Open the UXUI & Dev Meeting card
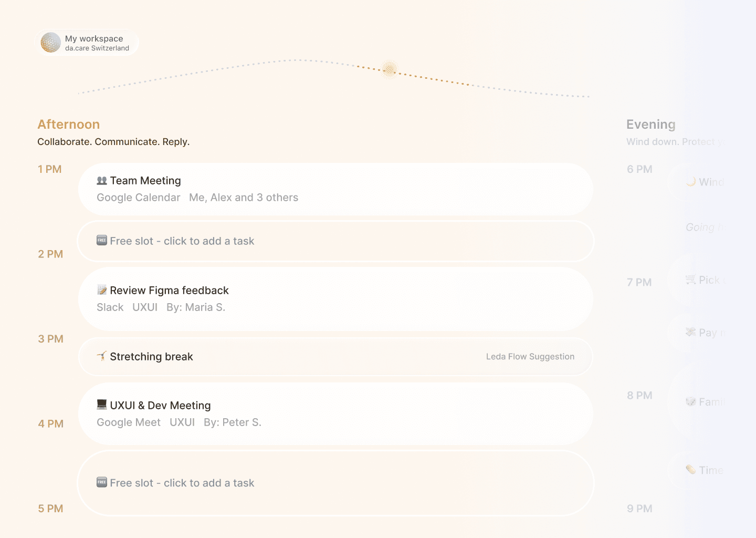756x538 pixels. [336, 414]
